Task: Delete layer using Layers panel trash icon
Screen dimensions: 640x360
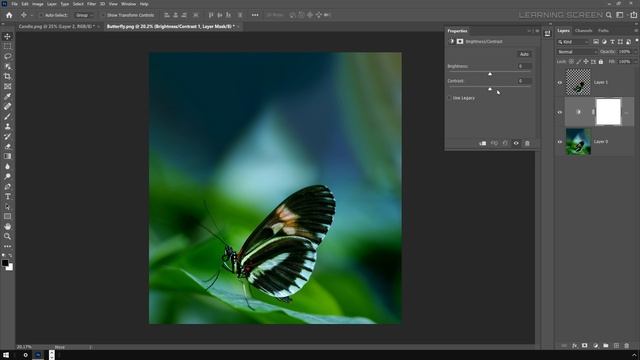Action: click(627, 345)
